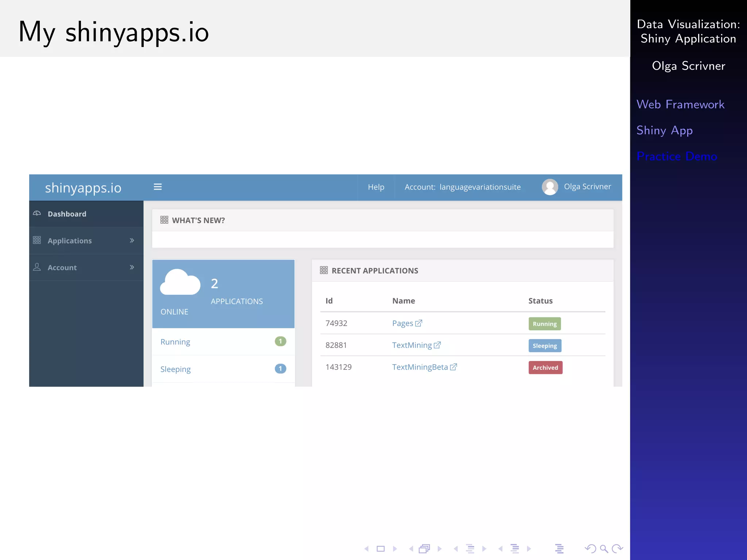Click the WHAT'S NEW? panel heading
The image size is (747, 560).
[198, 220]
